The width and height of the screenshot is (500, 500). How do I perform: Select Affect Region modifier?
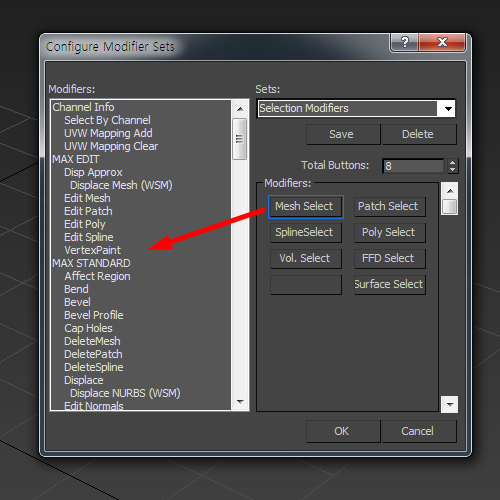click(97, 276)
